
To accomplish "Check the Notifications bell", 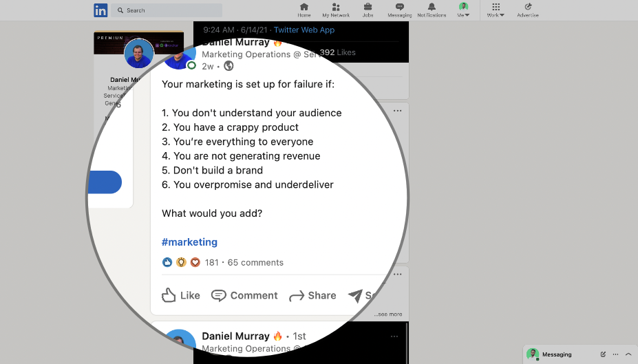I will coord(432,8).
